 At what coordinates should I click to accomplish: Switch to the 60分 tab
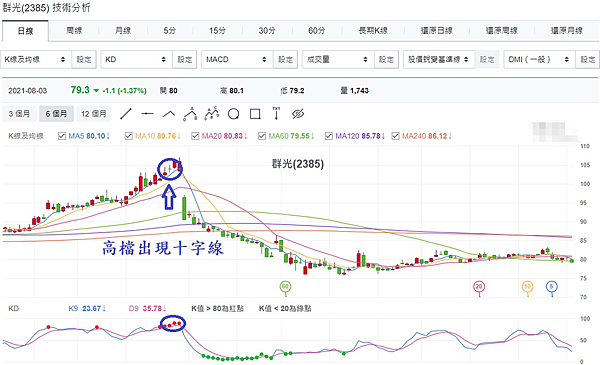(316, 31)
